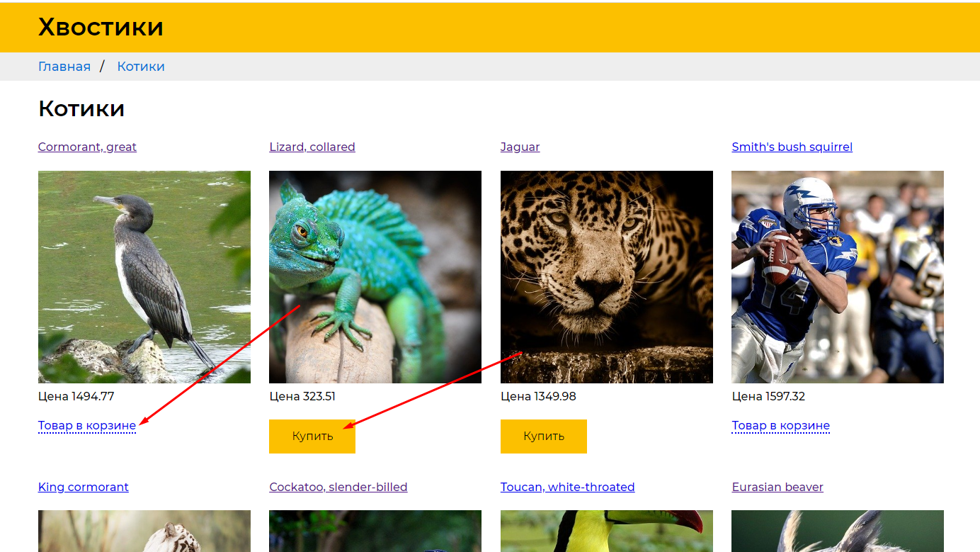Screen dimensions: 980x552
Task: Click the Хвостики site logo
Action: (101, 27)
